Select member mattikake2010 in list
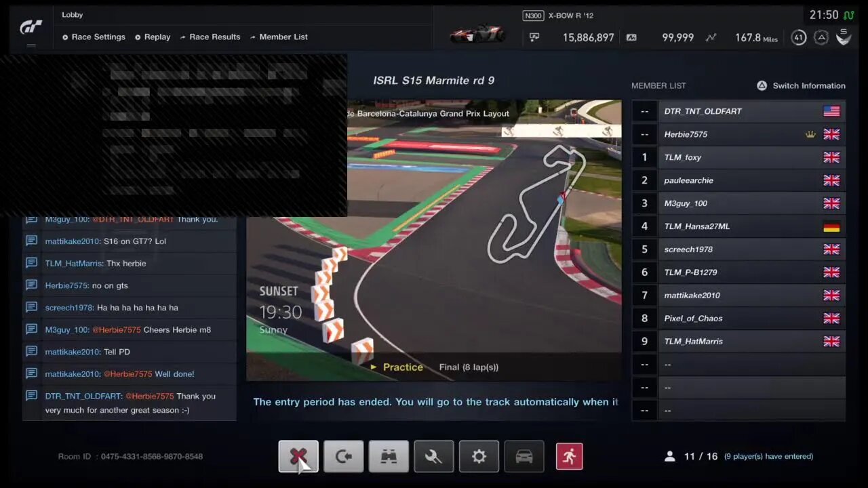The height and width of the screenshot is (488, 868). pos(738,296)
